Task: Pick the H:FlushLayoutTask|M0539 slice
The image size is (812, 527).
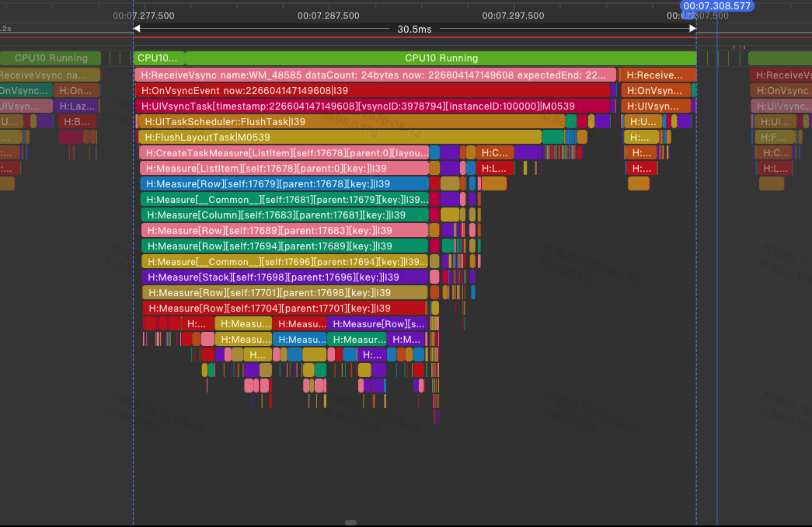Action: click(340, 137)
